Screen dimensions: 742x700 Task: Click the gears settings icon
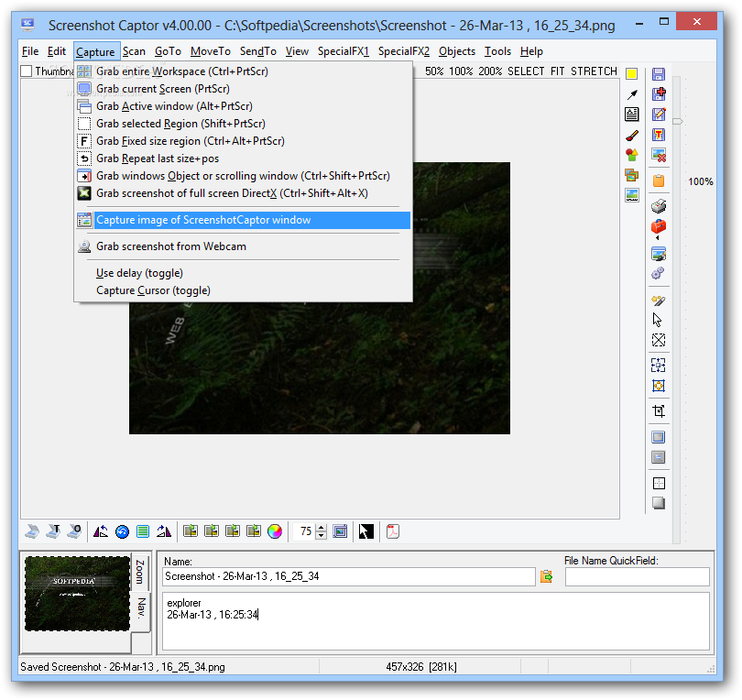point(659,273)
